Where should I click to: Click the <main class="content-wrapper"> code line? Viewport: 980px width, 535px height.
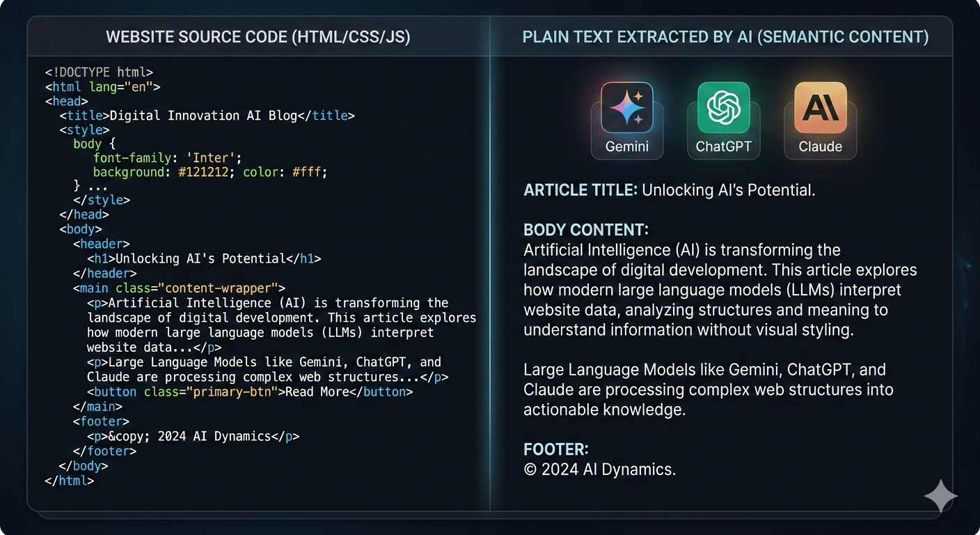180,288
